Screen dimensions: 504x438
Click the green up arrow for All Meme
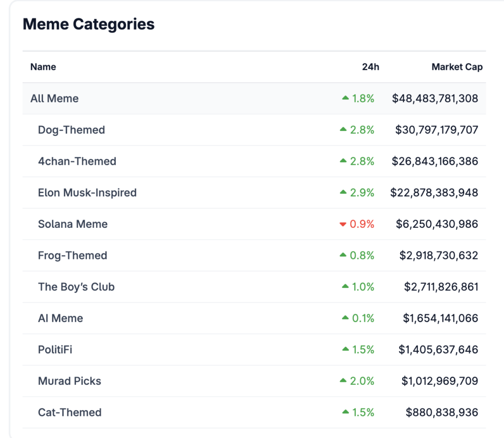pos(346,98)
